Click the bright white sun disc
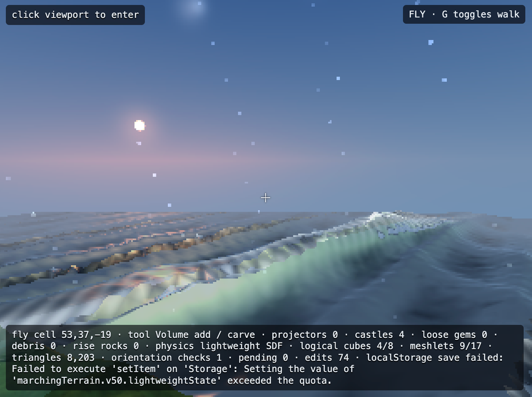532x397 pixels. (x=139, y=126)
